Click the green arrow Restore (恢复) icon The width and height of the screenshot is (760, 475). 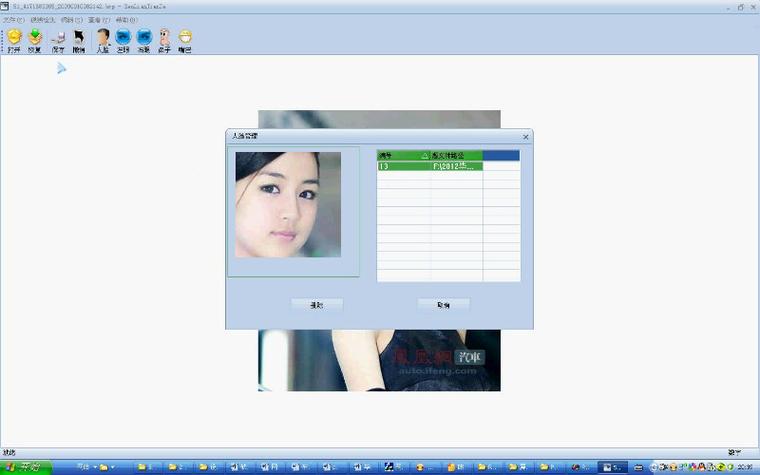click(34, 41)
